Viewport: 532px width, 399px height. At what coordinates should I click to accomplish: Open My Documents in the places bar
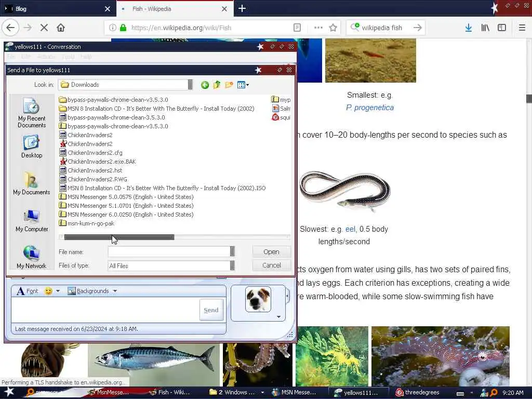(32, 183)
